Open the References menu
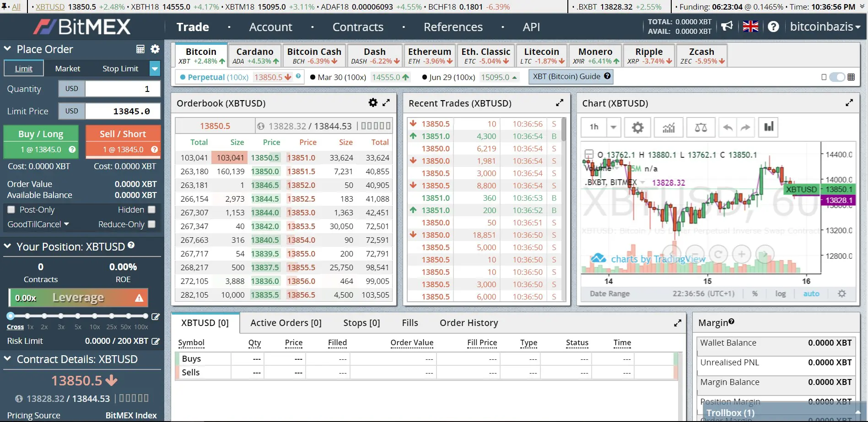The width and height of the screenshot is (868, 422). (x=453, y=27)
